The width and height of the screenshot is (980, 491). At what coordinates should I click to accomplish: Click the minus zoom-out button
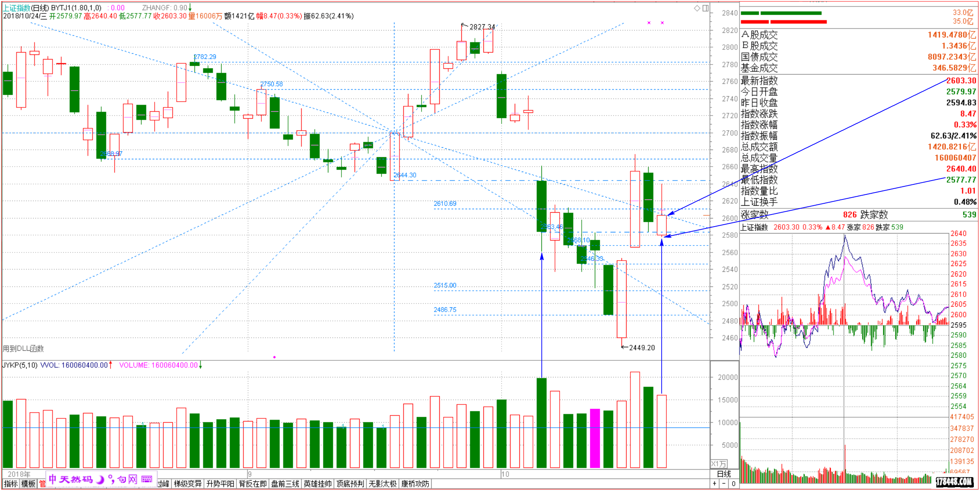click(x=724, y=483)
